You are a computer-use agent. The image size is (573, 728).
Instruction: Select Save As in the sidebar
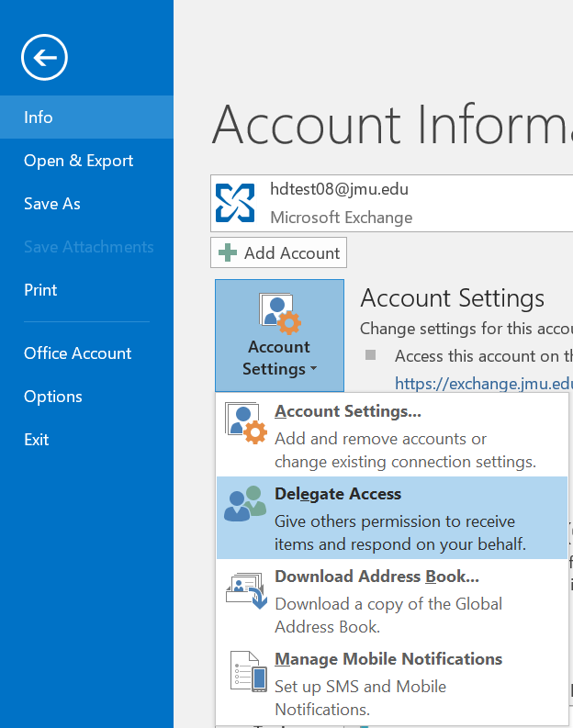point(87,204)
